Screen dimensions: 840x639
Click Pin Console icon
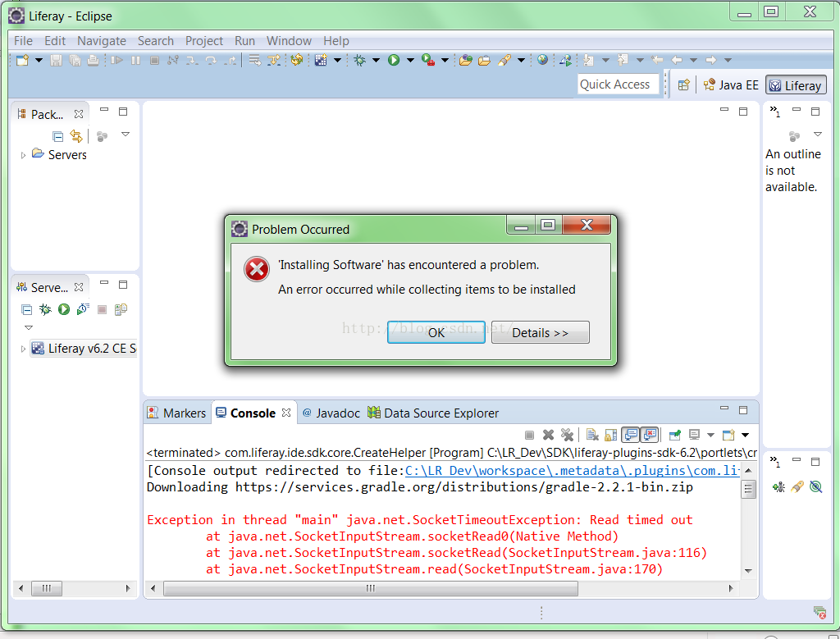[675, 435]
